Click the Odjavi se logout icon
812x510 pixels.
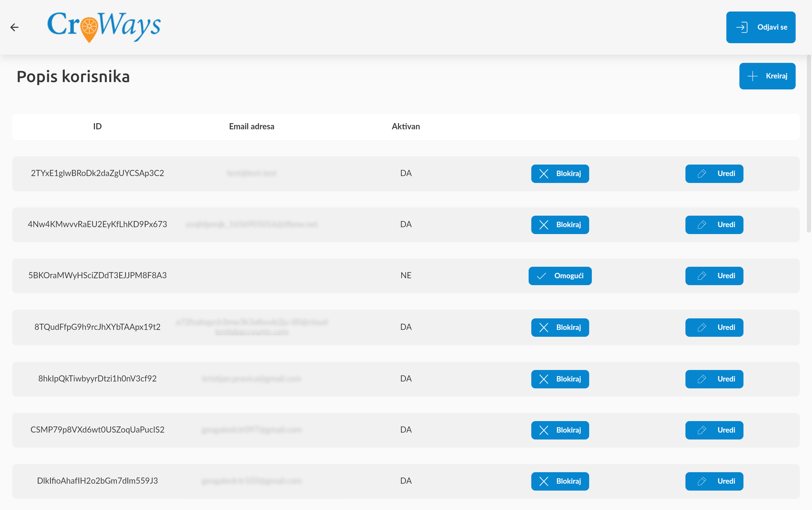742,27
